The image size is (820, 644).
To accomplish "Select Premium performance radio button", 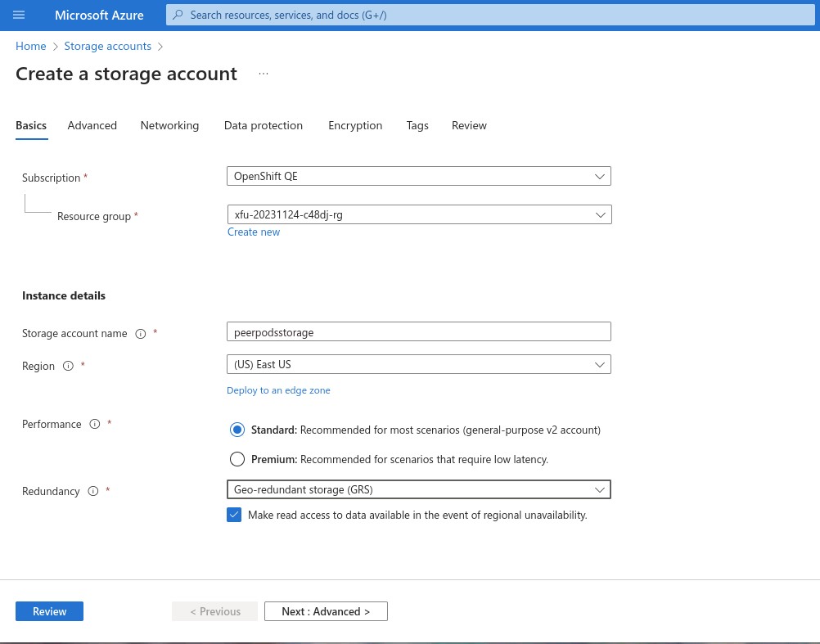I will point(237,459).
